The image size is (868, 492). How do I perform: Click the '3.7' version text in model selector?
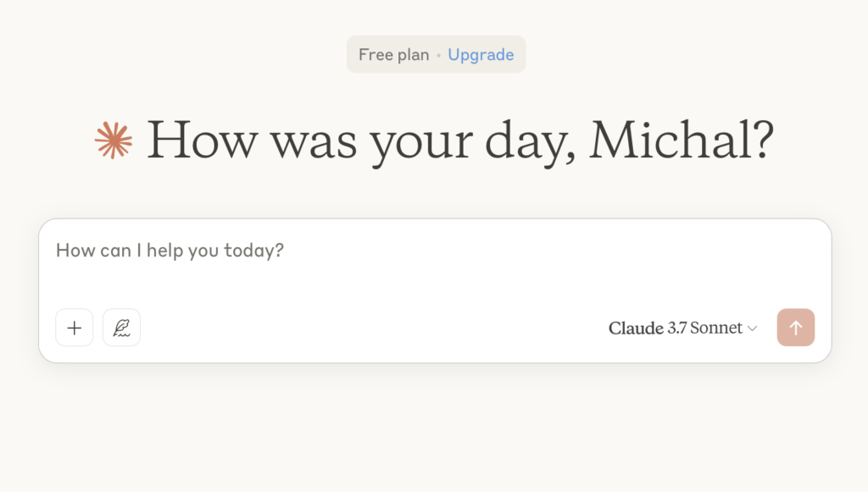(x=677, y=328)
